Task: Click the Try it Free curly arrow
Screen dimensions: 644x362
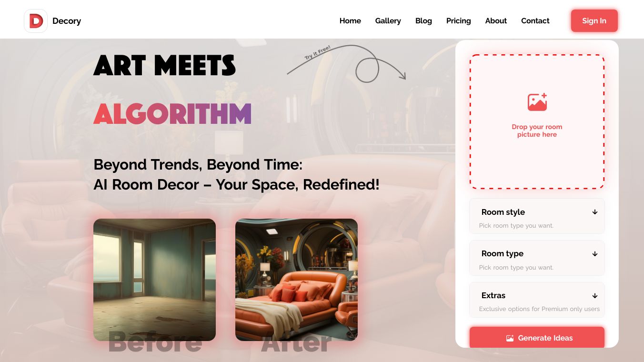Action: (x=346, y=63)
